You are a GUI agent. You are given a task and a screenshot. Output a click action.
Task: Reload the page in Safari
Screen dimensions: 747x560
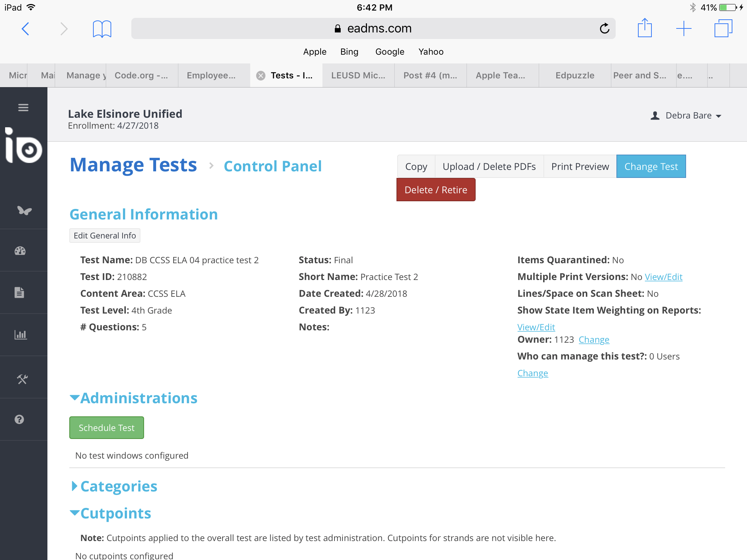(x=604, y=28)
